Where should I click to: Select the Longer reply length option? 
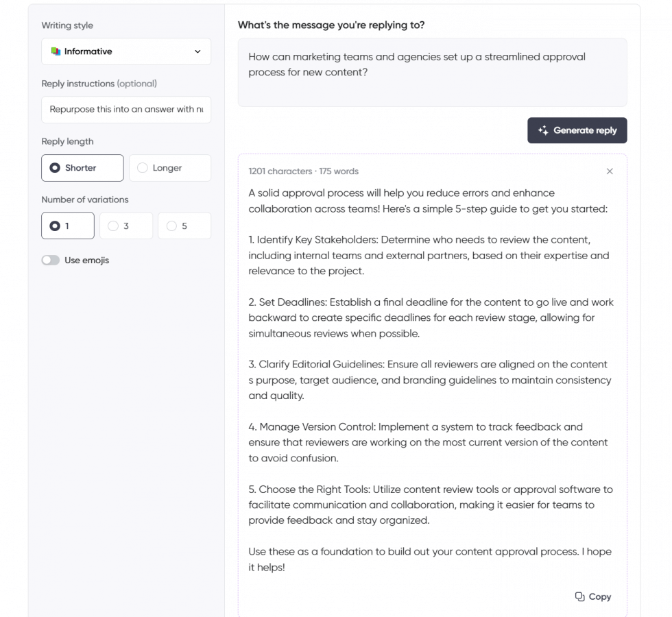(x=169, y=167)
